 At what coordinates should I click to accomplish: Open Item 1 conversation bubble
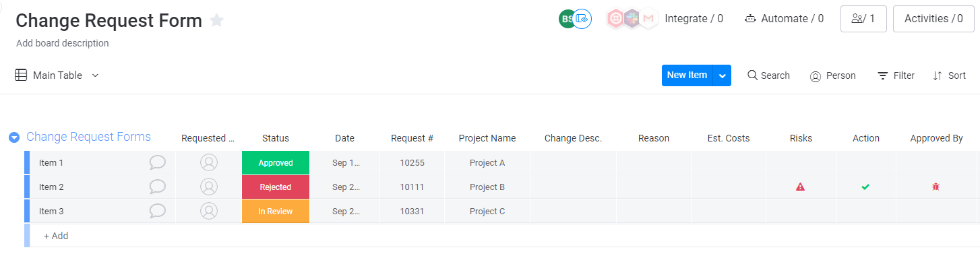158,162
